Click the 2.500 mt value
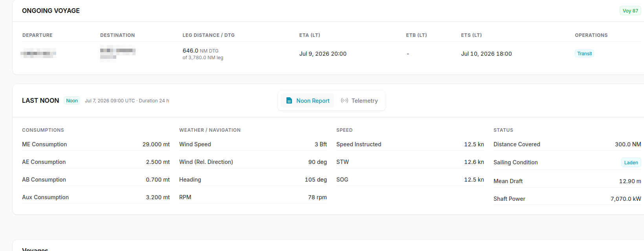 pyautogui.click(x=158, y=162)
